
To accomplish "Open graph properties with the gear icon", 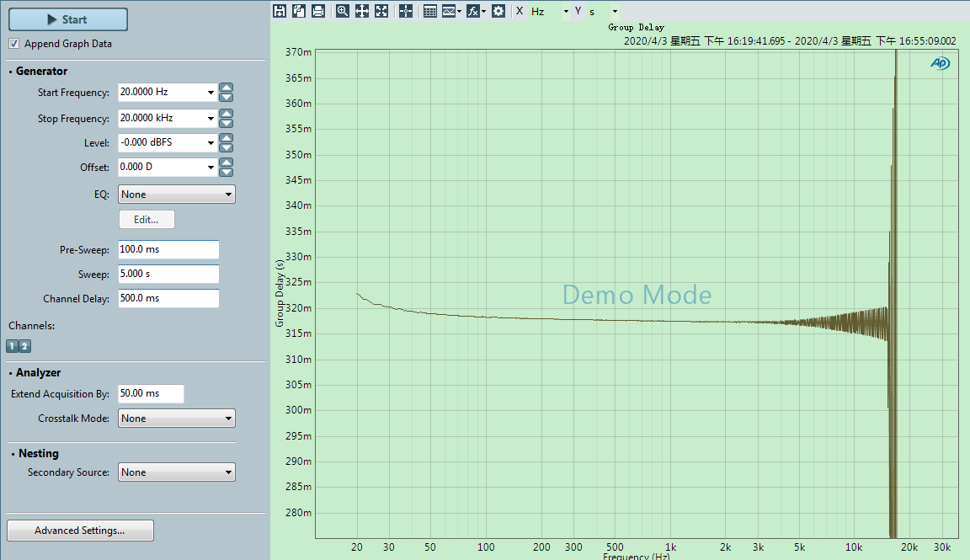I will (498, 11).
